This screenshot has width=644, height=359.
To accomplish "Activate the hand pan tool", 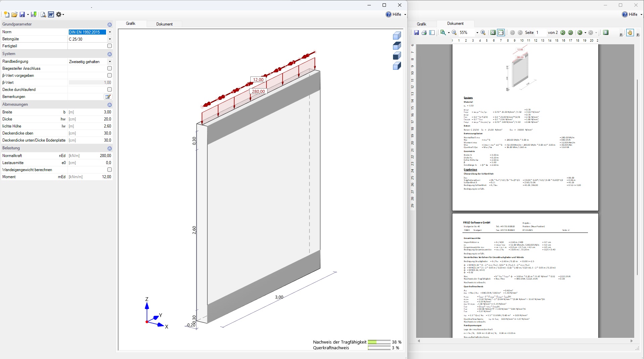I will pos(630,33).
